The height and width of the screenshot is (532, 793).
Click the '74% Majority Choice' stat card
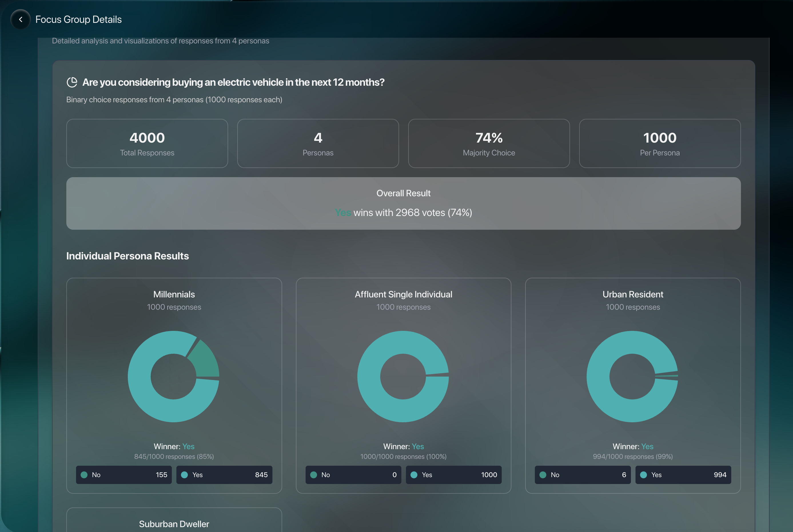click(489, 143)
